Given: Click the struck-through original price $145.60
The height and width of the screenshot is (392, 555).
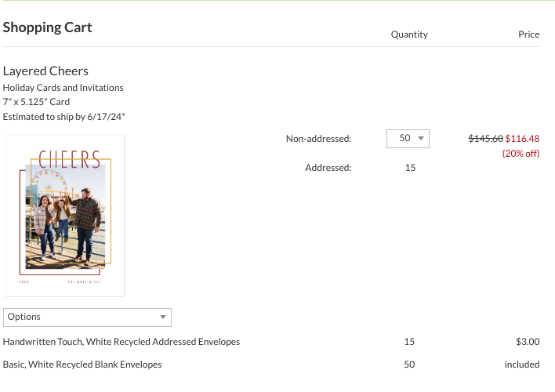Looking at the screenshot, I should click(x=486, y=139).
